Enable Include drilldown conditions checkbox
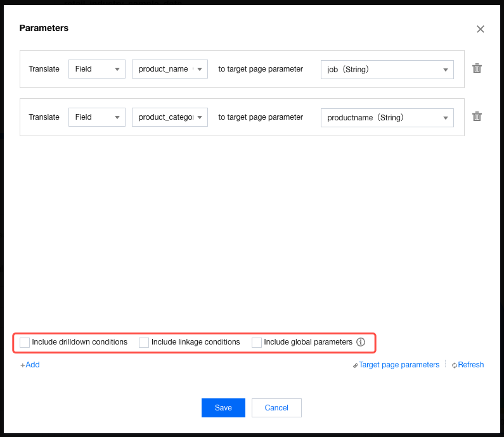This screenshot has height=437, width=504. pos(25,343)
